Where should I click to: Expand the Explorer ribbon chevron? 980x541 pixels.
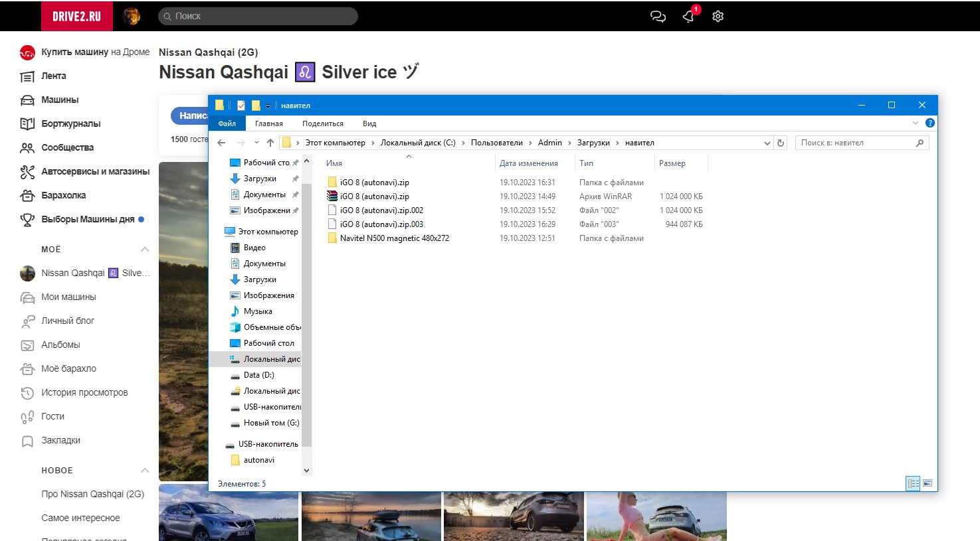(x=915, y=123)
